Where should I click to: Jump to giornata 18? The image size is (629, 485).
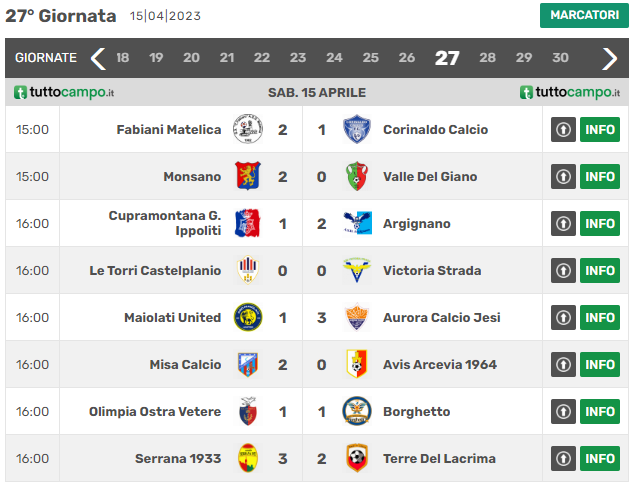pos(122,58)
